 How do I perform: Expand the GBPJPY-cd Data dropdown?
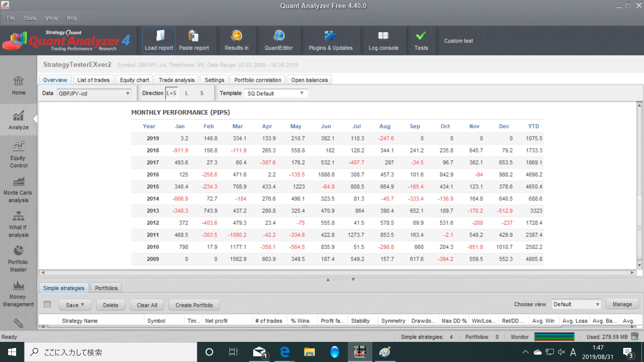(94, 94)
